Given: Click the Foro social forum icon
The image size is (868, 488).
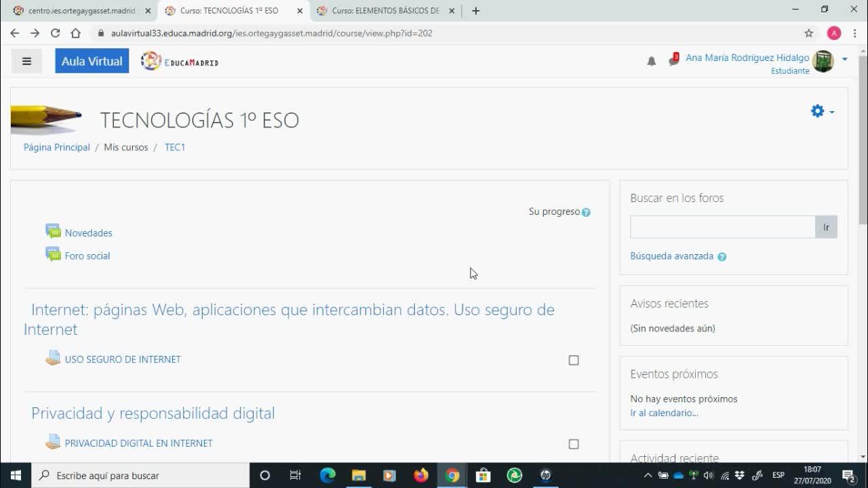Looking at the screenshot, I should click(53, 255).
